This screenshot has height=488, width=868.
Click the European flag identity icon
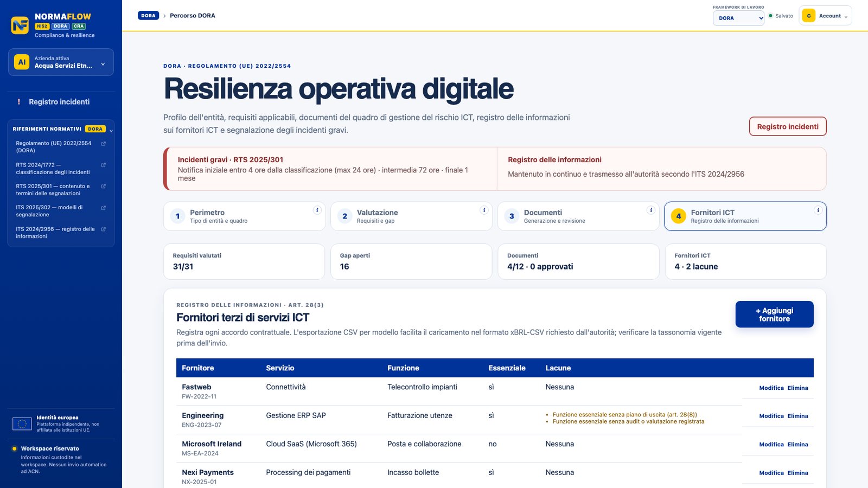(x=22, y=424)
